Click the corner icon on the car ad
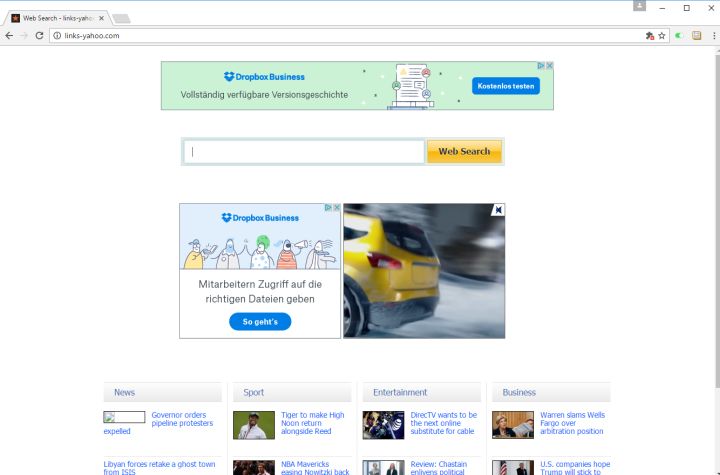Screen dimensions: 720x475 [498, 210]
